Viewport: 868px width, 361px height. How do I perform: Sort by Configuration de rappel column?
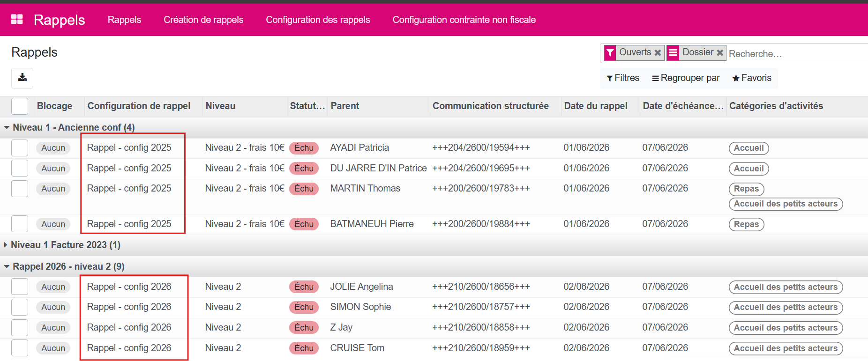click(x=139, y=106)
